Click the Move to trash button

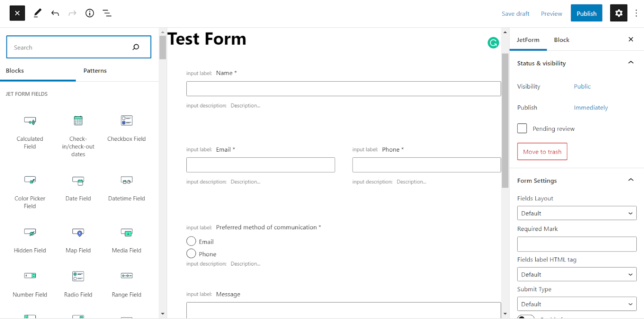coord(542,152)
